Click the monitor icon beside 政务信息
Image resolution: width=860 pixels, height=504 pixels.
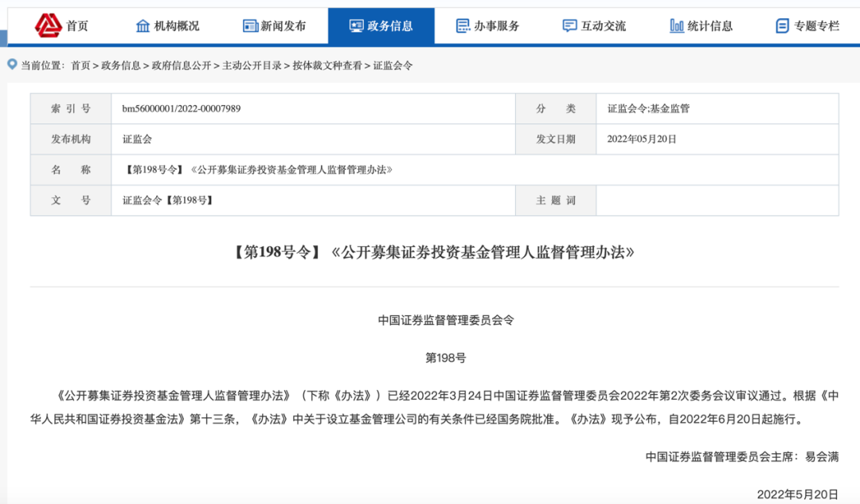click(x=356, y=25)
